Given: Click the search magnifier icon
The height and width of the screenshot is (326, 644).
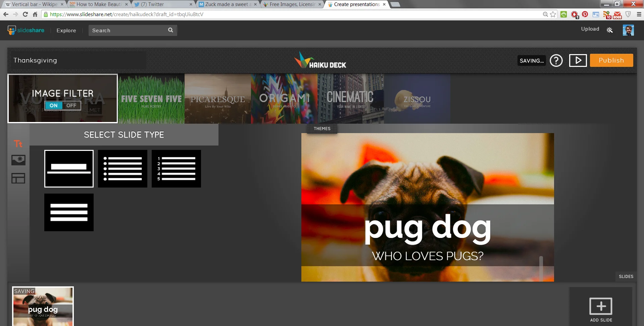Looking at the screenshot, I should point(170,30).
